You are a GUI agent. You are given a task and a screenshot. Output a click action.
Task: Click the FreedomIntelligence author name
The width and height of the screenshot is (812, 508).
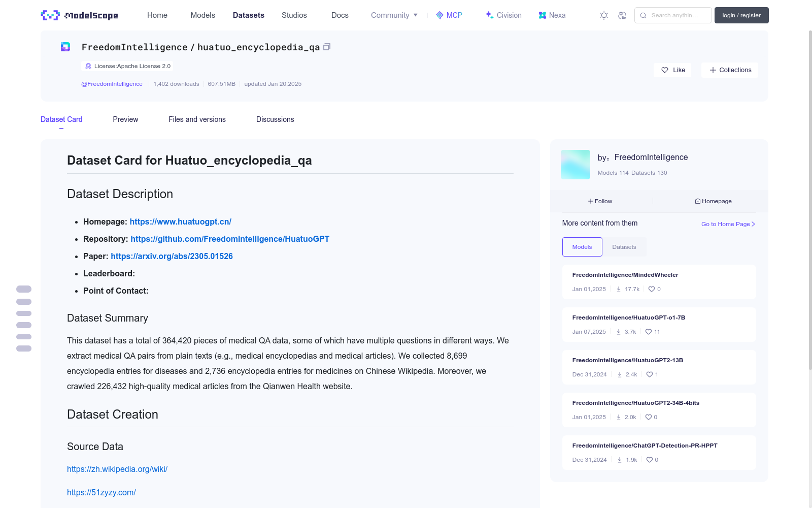pyautogui.click(x=651, y=157)
